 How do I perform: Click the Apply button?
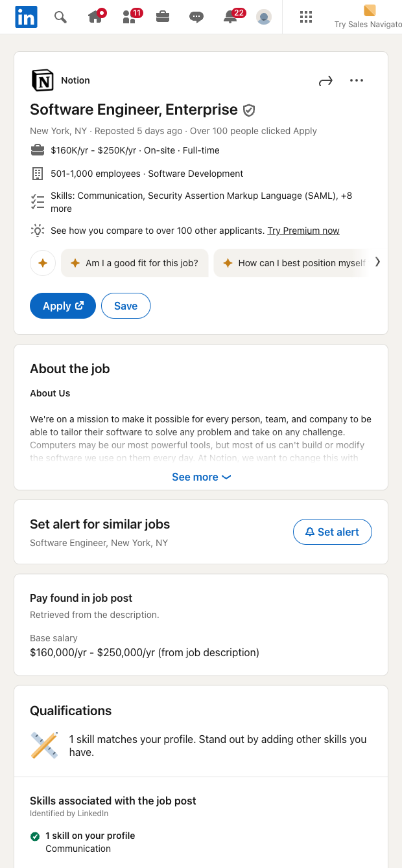click(x=63, y=306)
